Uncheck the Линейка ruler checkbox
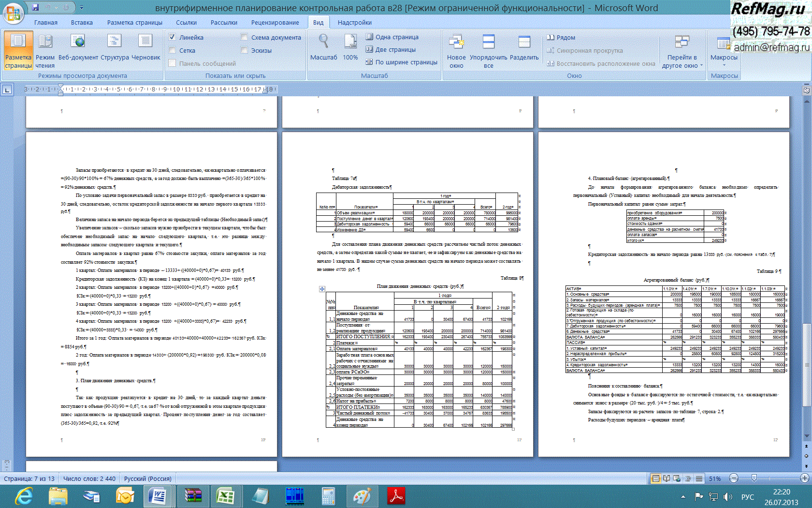812x508 pixels. tap(172, 37)
